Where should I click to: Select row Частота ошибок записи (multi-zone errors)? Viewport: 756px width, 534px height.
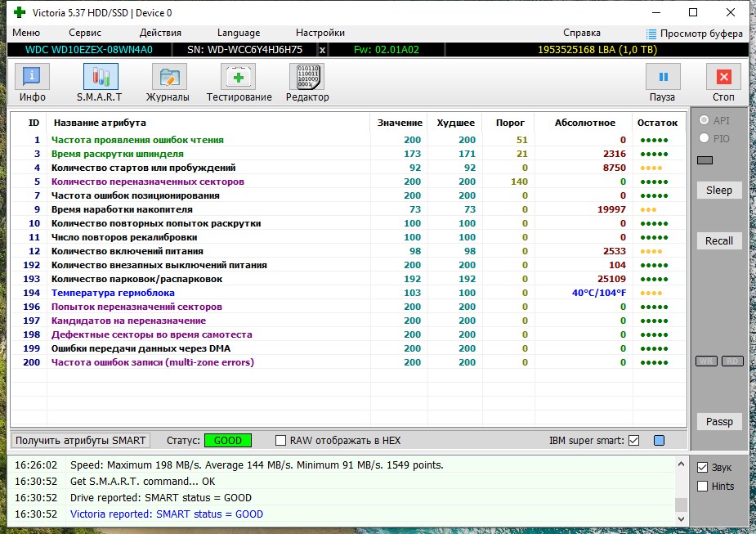(349, 362)
